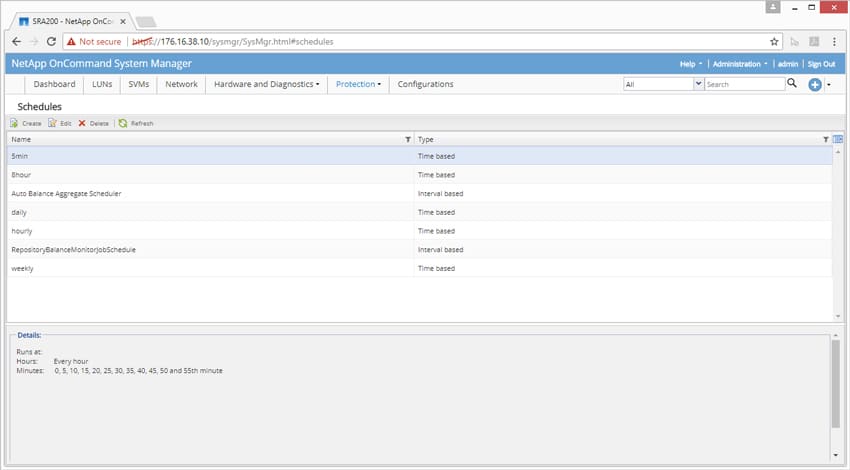
Task: Click the schedules list scroll-up arrow
Action: coord(838,152)
